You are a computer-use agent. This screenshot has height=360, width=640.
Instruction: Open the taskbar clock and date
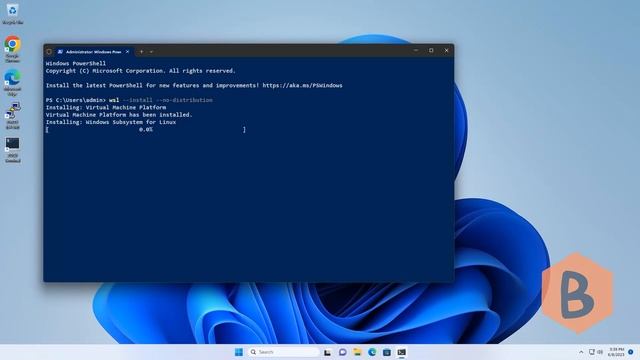tap(616, 352)
